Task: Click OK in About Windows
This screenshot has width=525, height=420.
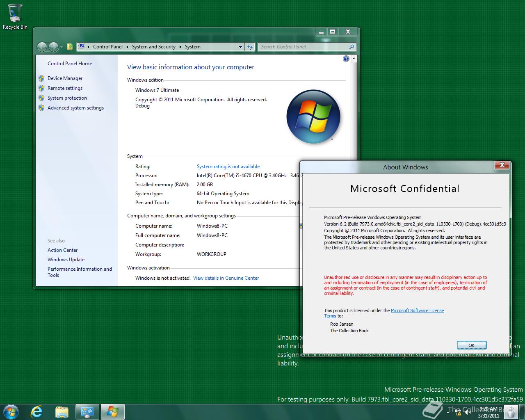Action: point(472,345)
